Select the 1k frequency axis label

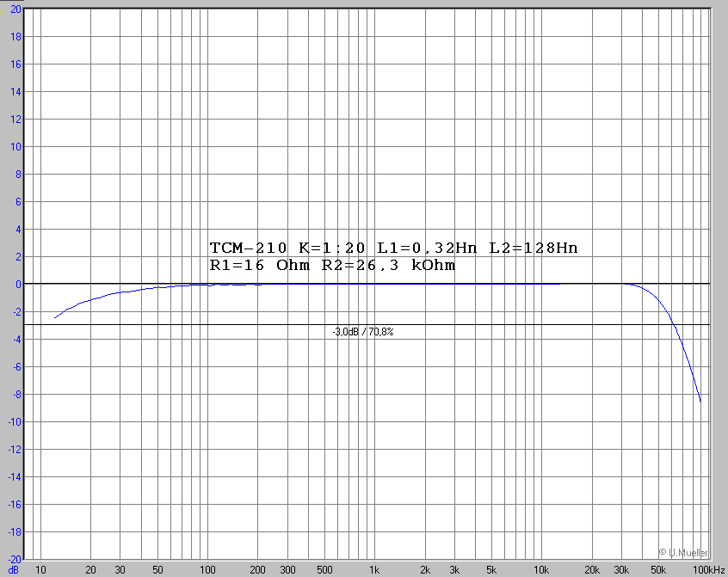point(374,569)
